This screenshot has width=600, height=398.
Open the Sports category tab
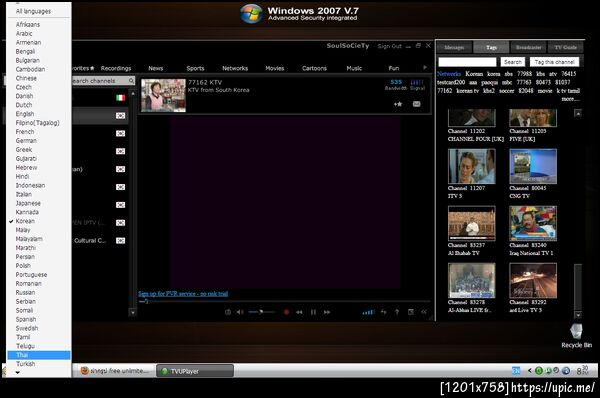(x=195, y=69)
